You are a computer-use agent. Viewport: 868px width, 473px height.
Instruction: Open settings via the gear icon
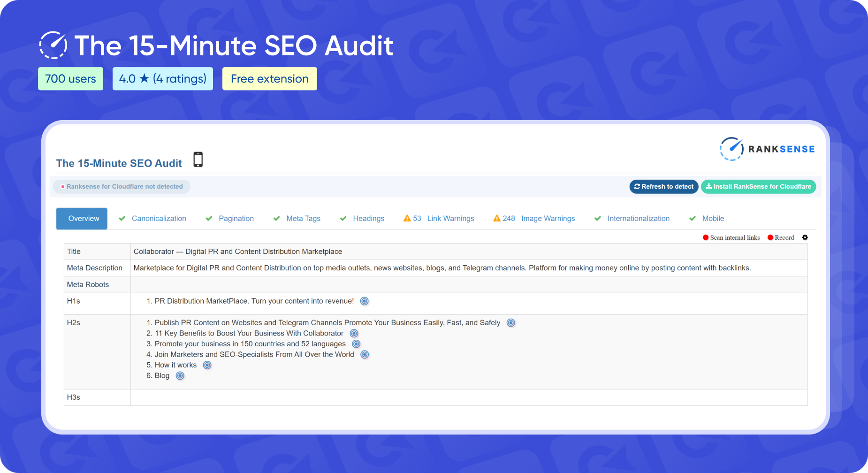coord(805,237)
